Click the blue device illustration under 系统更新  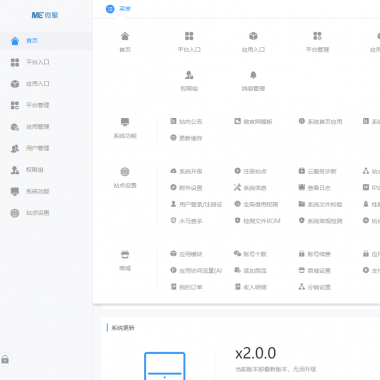coord(165,366)
